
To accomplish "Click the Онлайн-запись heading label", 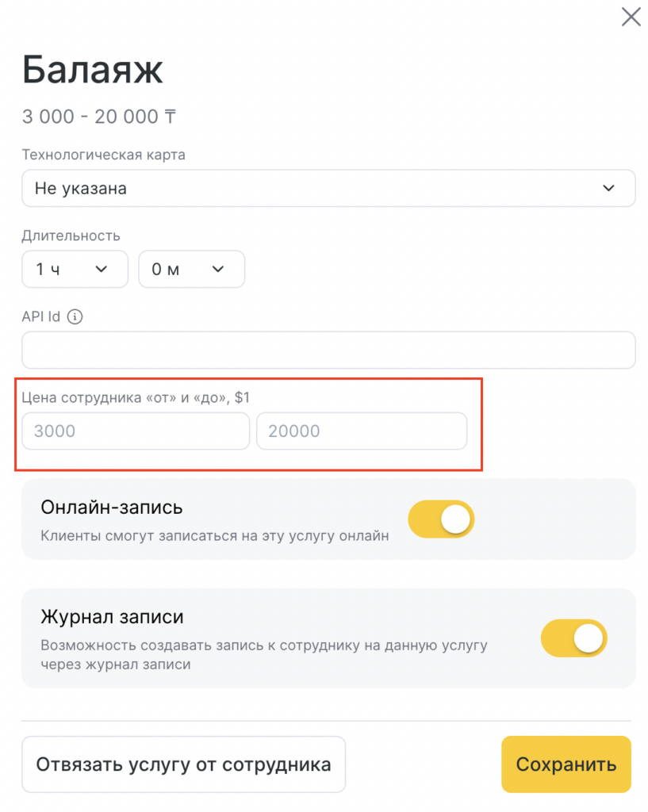I will tap(112, 507).
